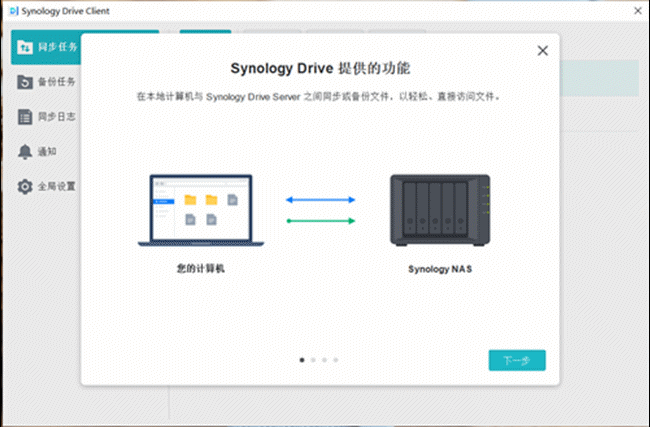Click the sync task folder icon
The height and width of the screenshot is (427, 650).
25,47
